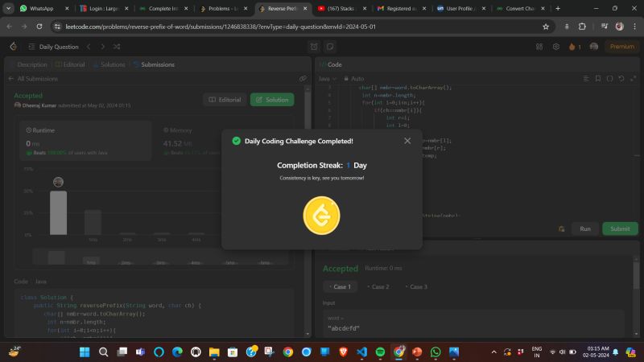Click the code braces icon in editor toolbar

pyautogui.click(x=610, y=78)
